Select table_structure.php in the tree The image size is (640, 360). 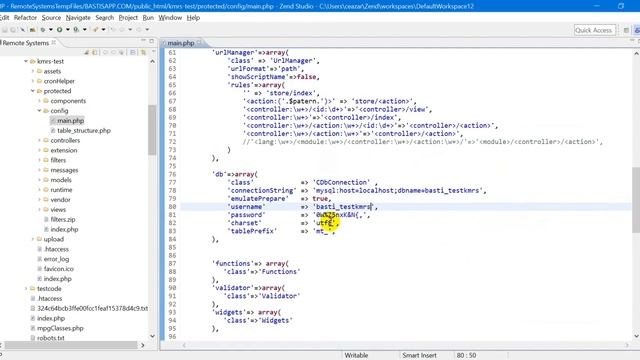point(84,131)
